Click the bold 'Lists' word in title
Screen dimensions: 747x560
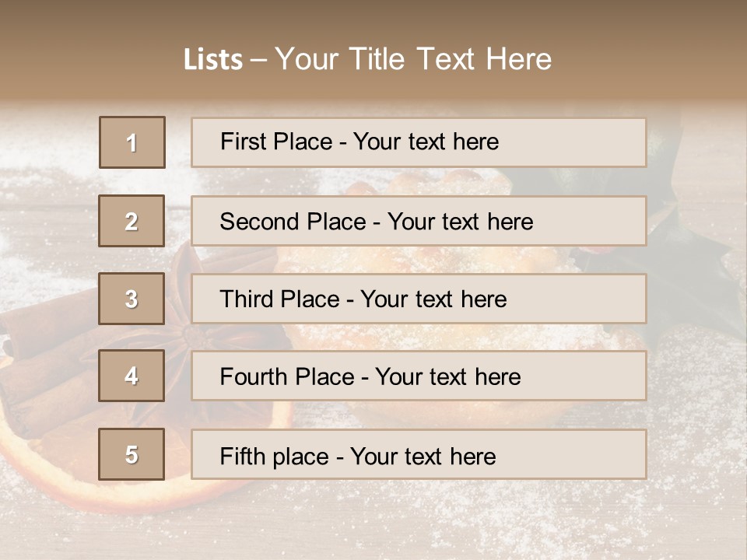tap(212, 60)
